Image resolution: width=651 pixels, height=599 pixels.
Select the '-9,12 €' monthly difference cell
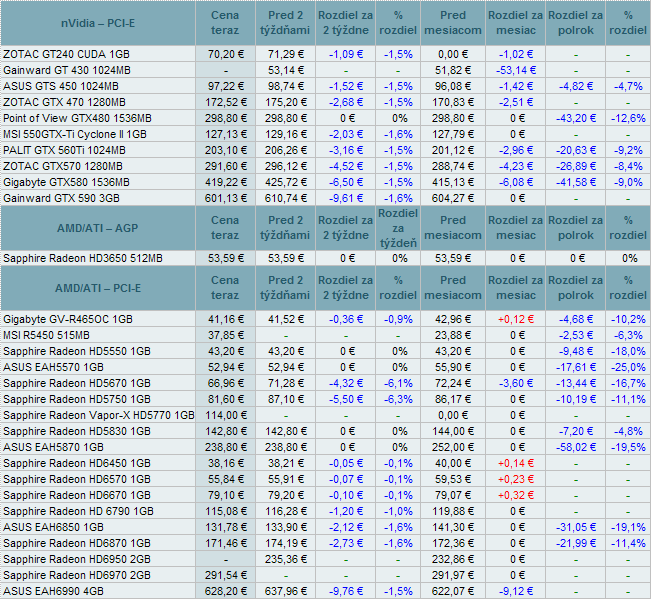point(516,591)
